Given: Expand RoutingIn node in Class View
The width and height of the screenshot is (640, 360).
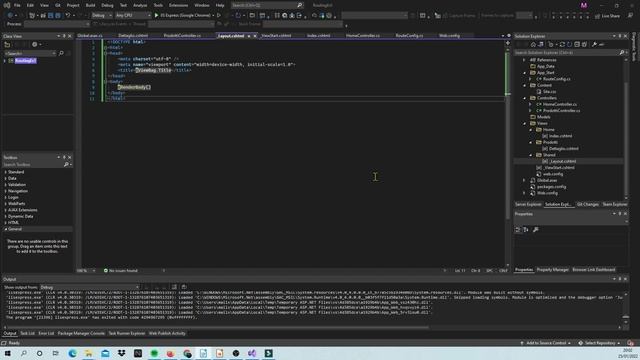Looking at the screenshot, I should point(5,61).
